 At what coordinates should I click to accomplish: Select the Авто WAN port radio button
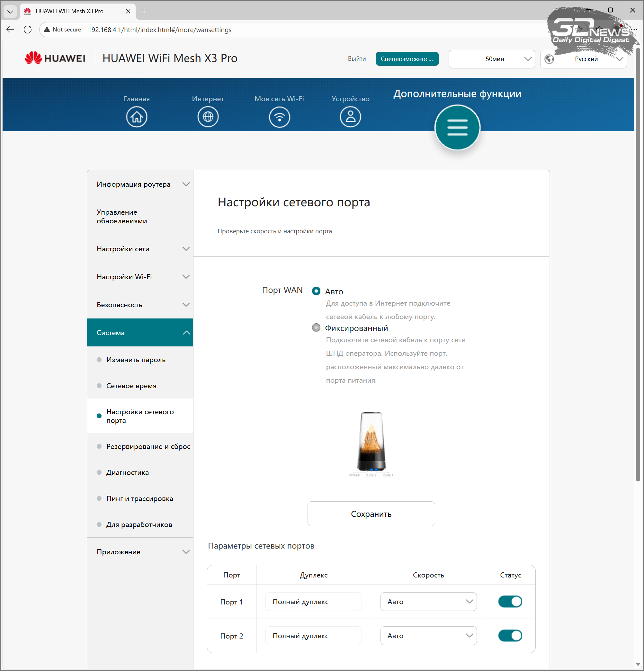pos(316,291)
